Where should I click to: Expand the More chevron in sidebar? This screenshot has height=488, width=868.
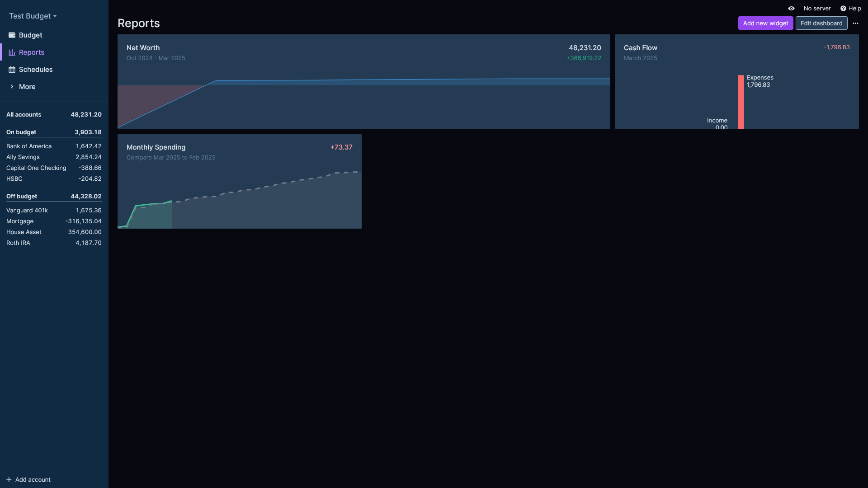coord(12,87)
